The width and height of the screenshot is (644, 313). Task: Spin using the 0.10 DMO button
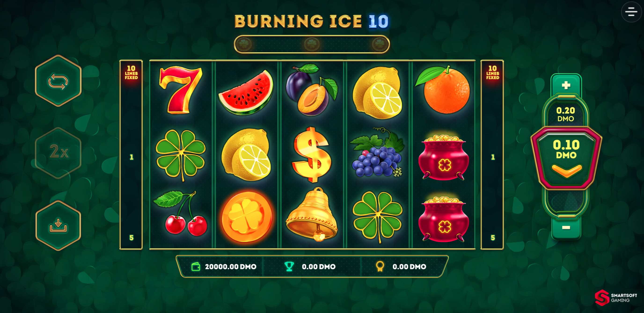566,158
